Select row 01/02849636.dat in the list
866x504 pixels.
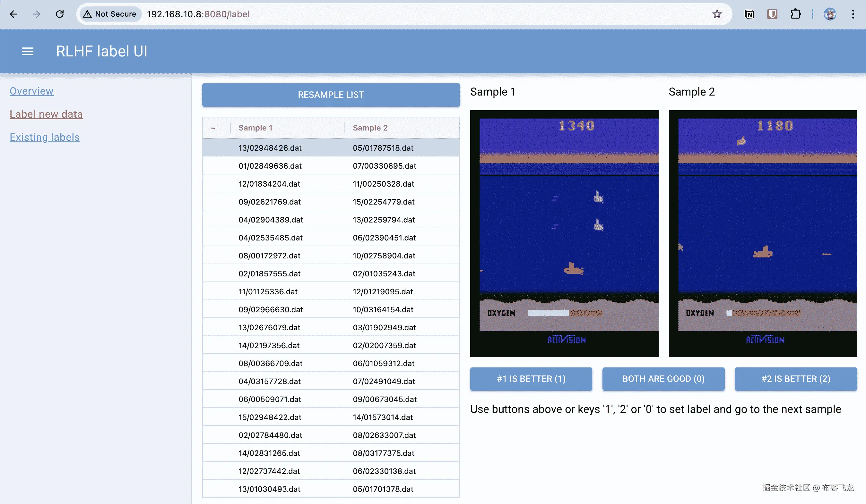(x=270, y=166)
